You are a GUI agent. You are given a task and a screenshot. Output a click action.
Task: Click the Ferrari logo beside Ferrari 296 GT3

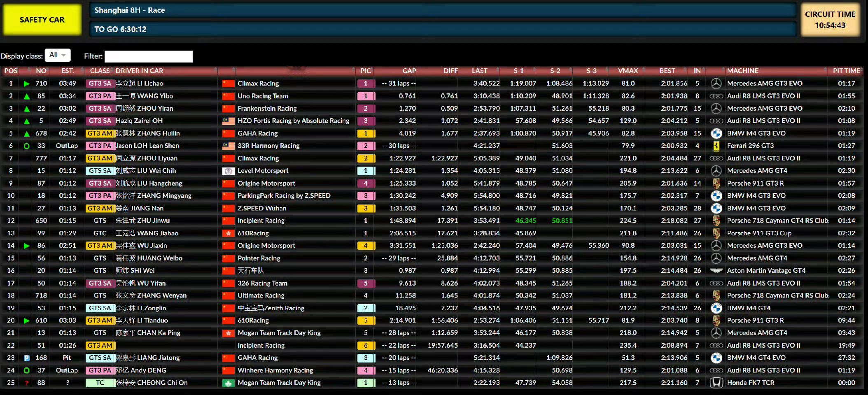(x=716, y=146)
